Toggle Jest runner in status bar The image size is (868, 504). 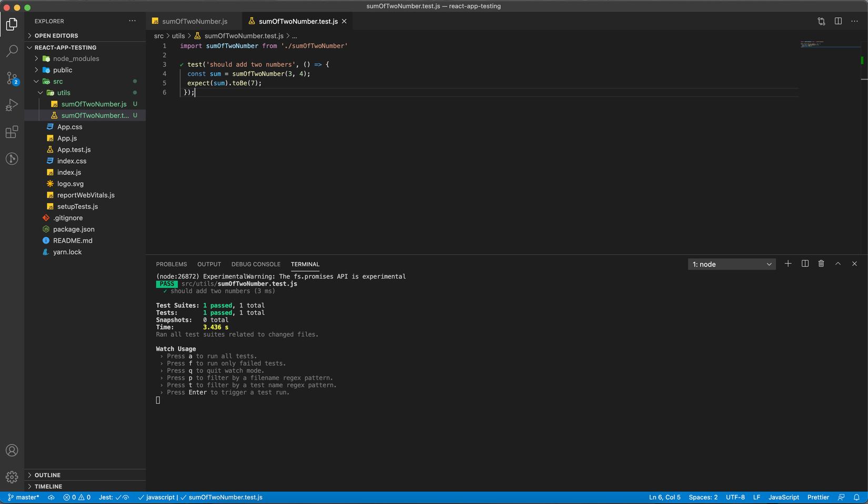(114, 497)
